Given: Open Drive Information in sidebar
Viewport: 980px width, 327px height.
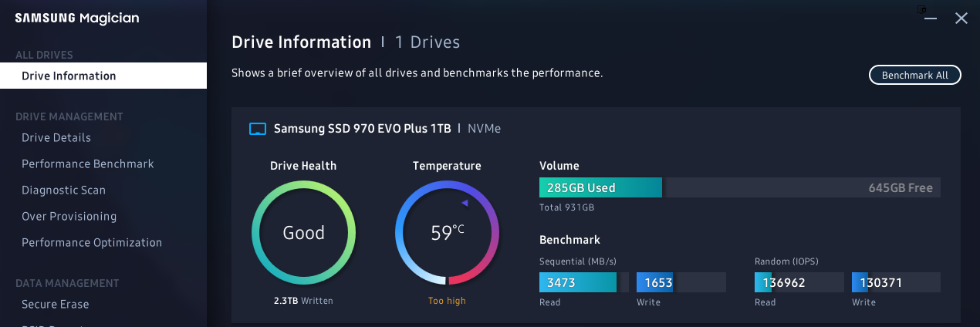Looking at the screenshot, I should click(x=103, y=76).
